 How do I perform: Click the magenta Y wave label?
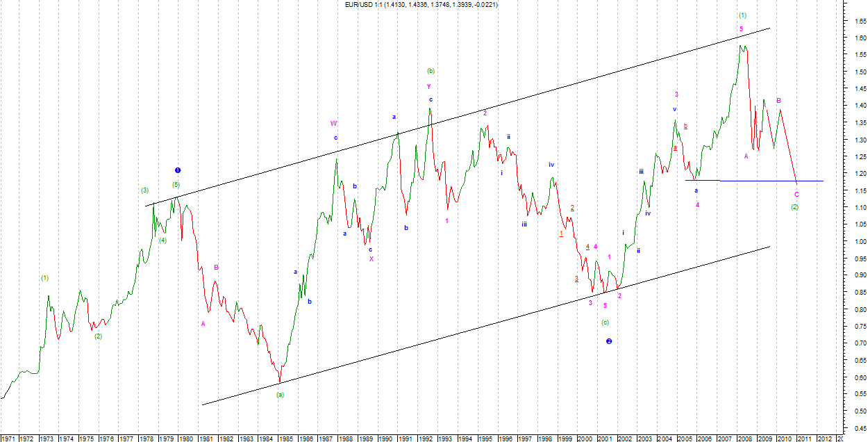[x=429, y=87]
